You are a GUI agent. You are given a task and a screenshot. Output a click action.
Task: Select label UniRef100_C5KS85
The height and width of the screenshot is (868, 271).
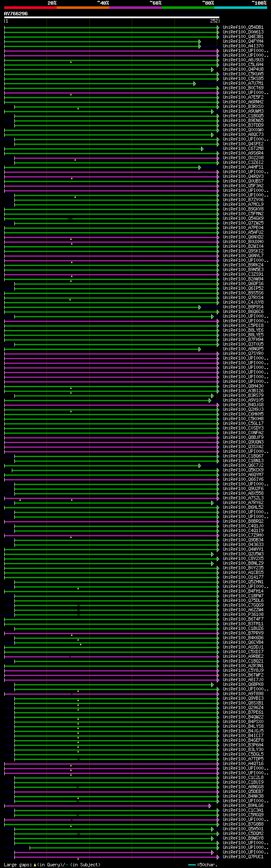click(x=243, y=79)
